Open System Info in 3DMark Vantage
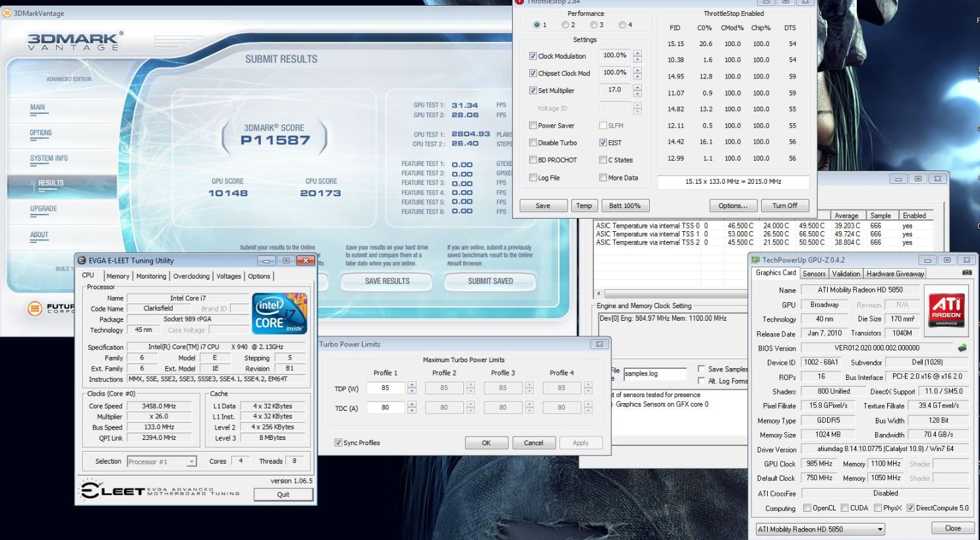The image size is (980, 540). click(x=49, y=159)
